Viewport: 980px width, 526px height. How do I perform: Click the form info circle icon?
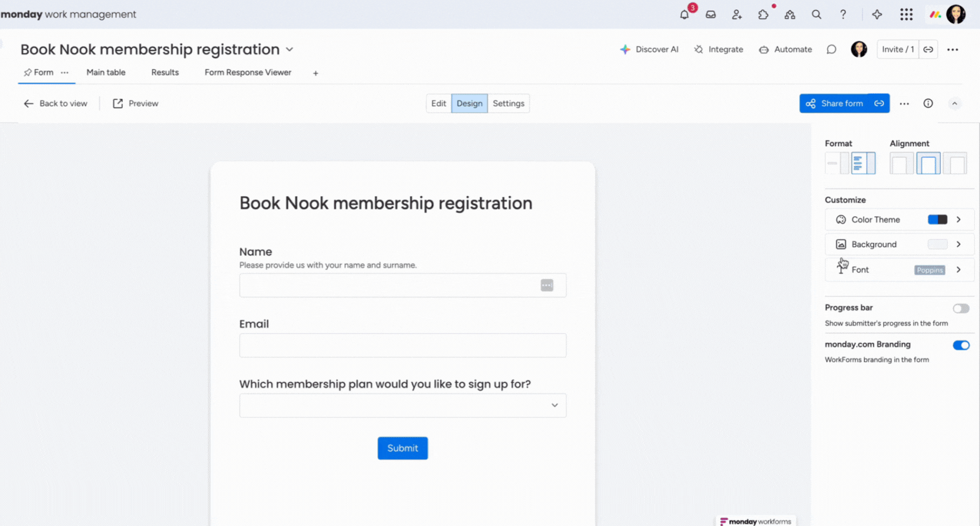[x=928, y=103]
